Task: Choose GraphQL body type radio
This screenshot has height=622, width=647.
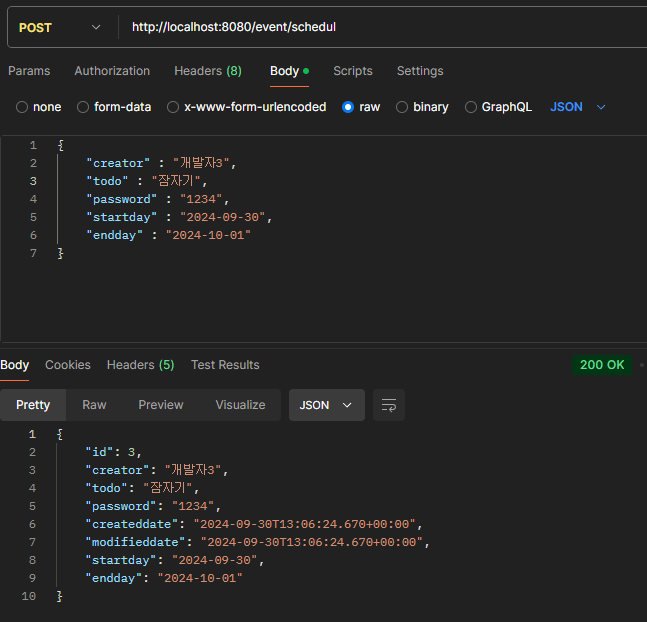Action: [x=471, y=107]
